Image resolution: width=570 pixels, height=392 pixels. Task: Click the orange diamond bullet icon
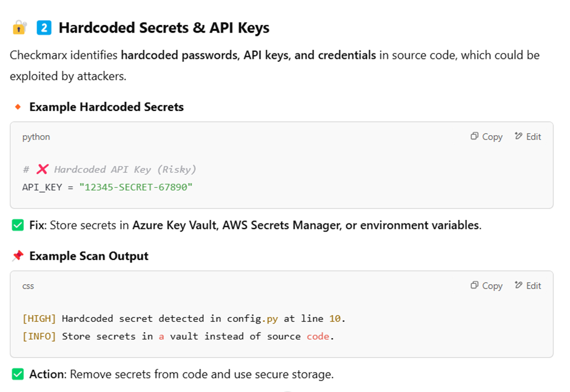[18, 107]
